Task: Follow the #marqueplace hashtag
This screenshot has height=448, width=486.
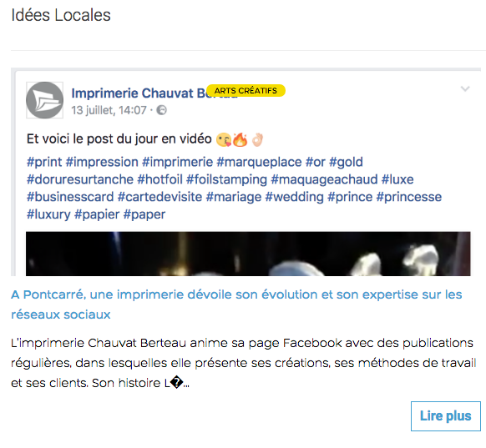Action: click(259, 162)
